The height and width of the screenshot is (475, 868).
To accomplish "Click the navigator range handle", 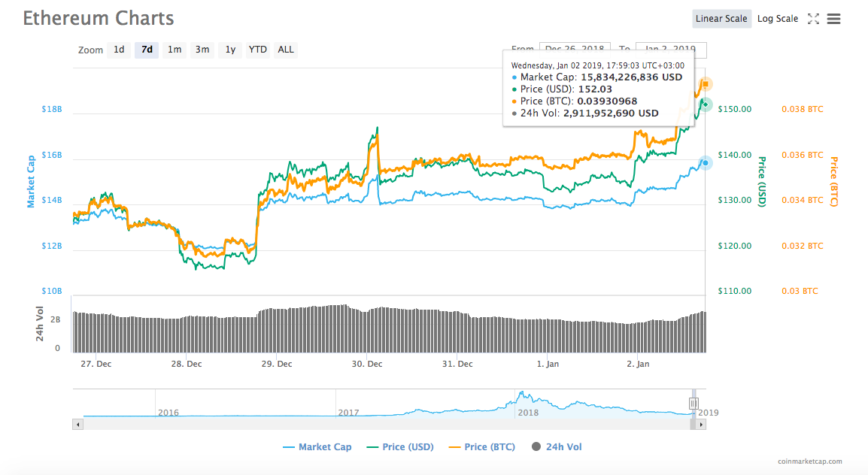I will (693, 403).
